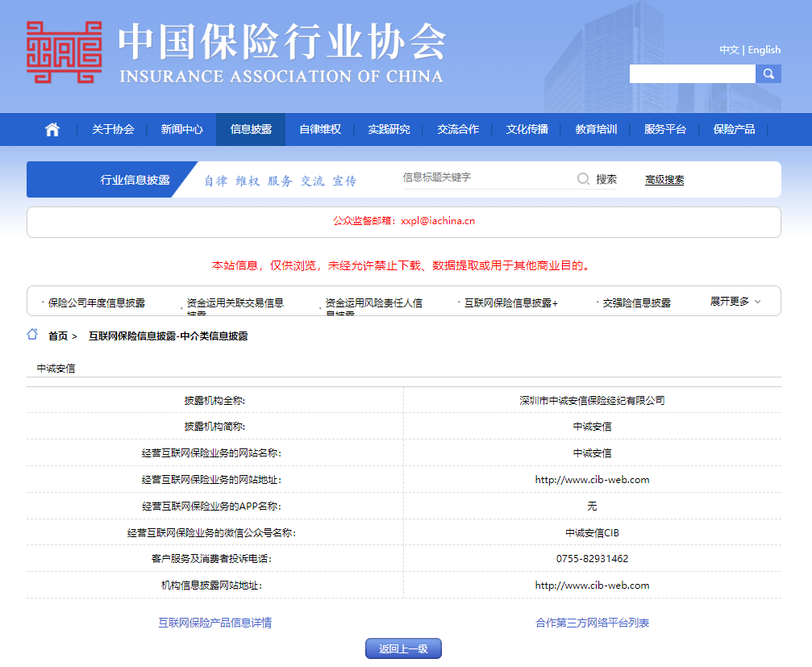The width and height of the screenshot is (812, 667).
Task: Click the 搜索 button
Action: [606, 179]
